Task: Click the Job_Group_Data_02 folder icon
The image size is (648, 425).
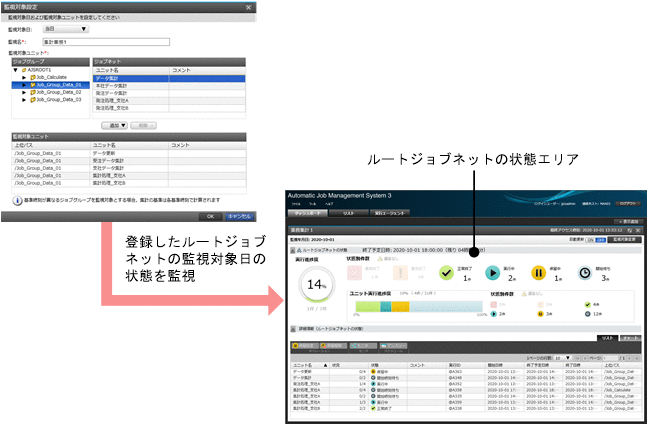Action: 33,92
